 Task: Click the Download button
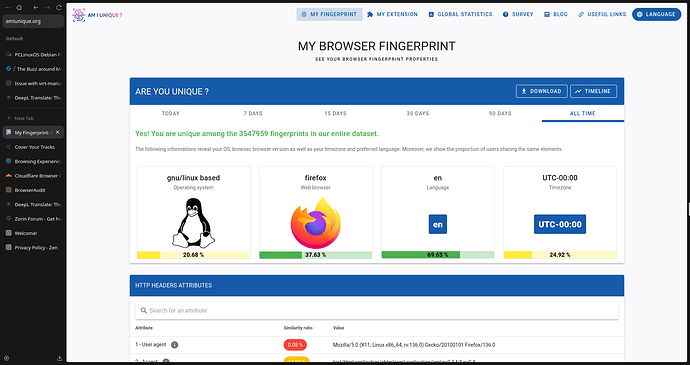point(542,91)
